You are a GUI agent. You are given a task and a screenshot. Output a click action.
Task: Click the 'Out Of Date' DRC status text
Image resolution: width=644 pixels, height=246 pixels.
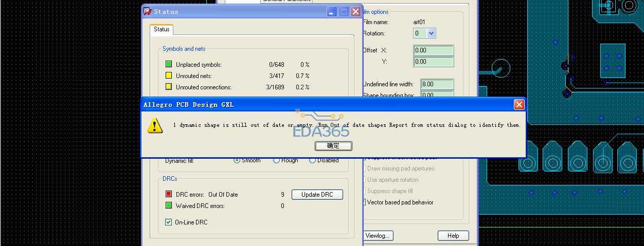(223, 195)
